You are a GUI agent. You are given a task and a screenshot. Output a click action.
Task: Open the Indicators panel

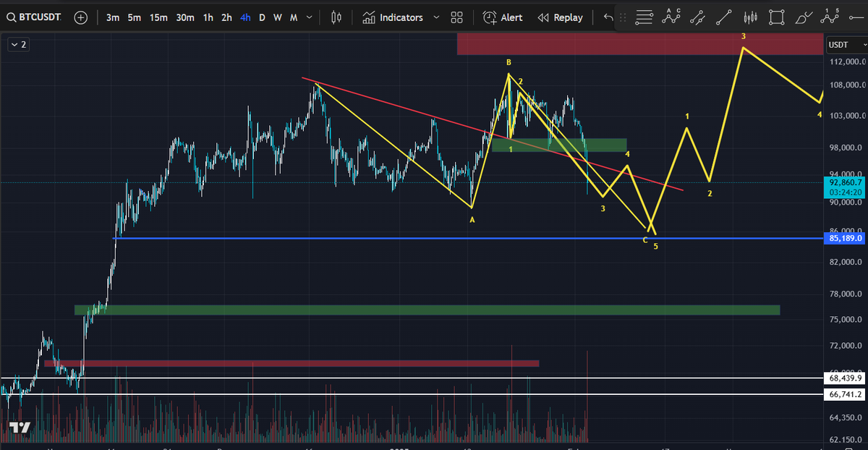(403, 17)
